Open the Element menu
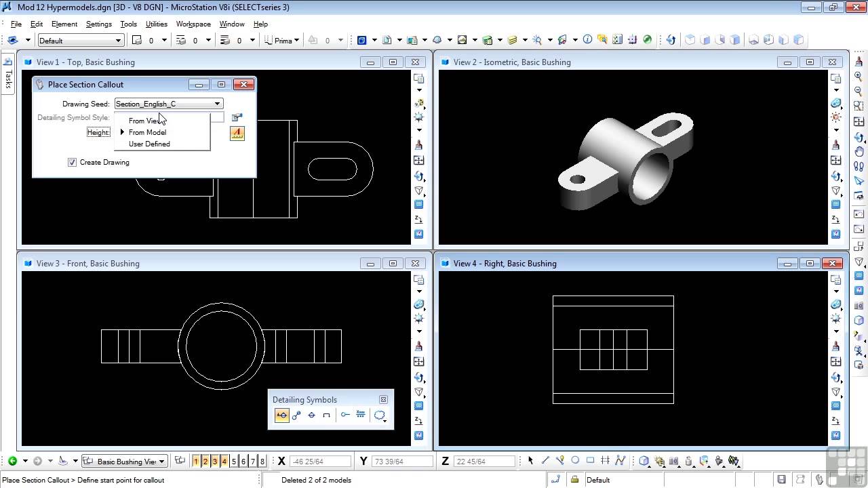 (x=64, y=24)
